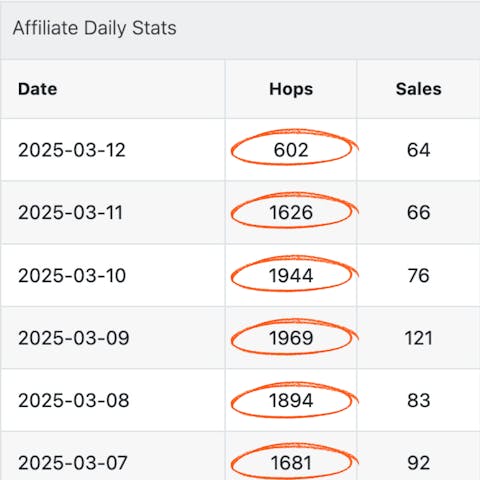Click the Hops column header
Image resolution: width=480 pixels, height=480 pixels.
[291, 89]
